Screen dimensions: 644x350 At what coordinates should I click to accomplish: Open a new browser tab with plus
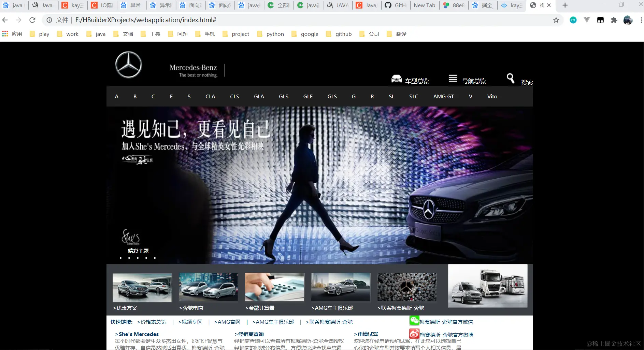point(565,5)
